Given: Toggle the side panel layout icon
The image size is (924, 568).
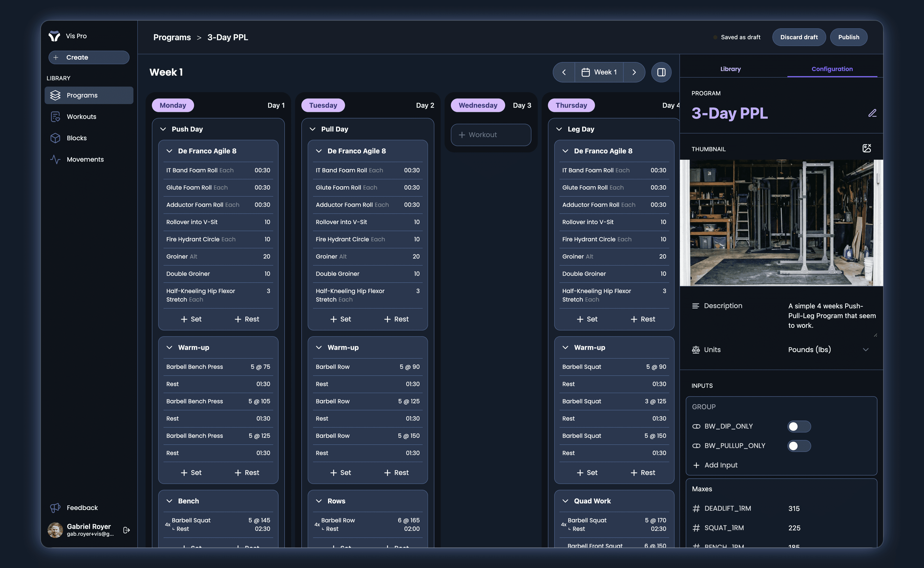Looking at the screenshot, I should tap(661, 72).
